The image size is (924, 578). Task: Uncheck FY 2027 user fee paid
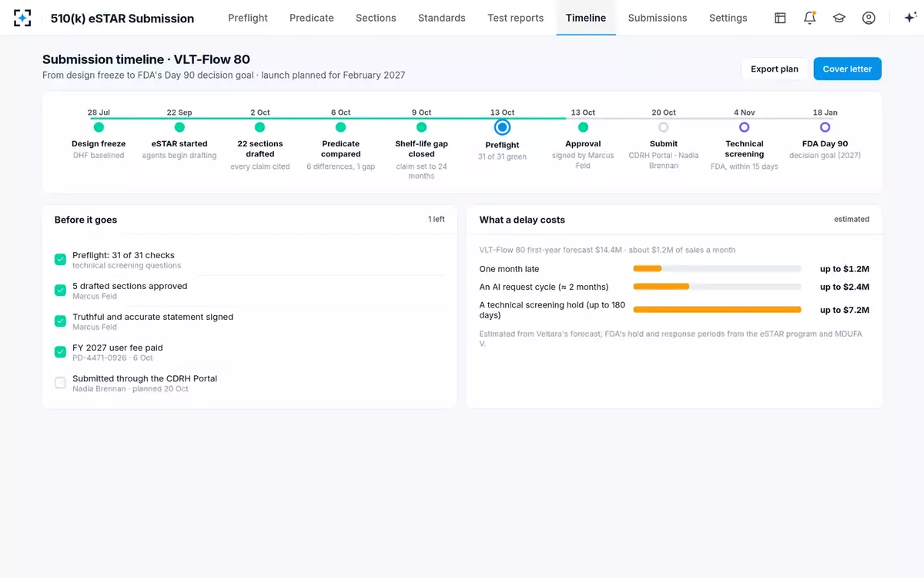click(60, 352)
